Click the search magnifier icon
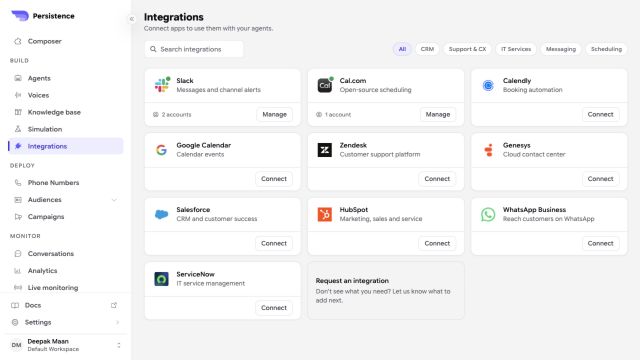Viewport: 640px width, 360px height. [x=153, y=49]
